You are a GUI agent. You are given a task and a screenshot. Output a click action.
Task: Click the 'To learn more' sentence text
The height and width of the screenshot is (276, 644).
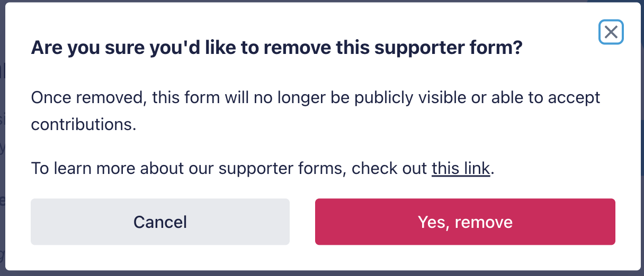228,168
